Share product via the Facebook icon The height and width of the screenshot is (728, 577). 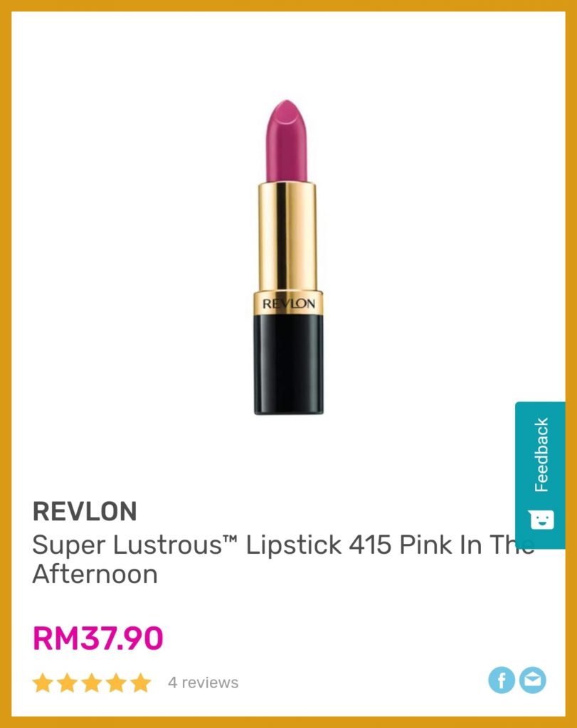point(502,680)
